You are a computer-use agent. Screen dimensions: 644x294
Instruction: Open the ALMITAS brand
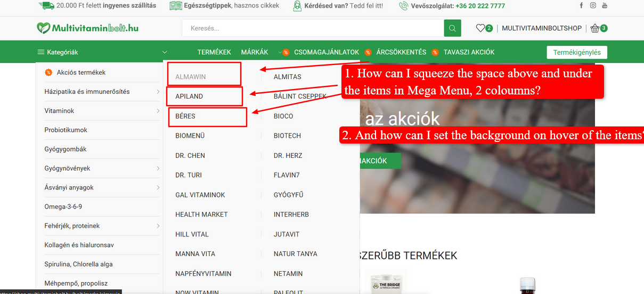coord(288,77)
